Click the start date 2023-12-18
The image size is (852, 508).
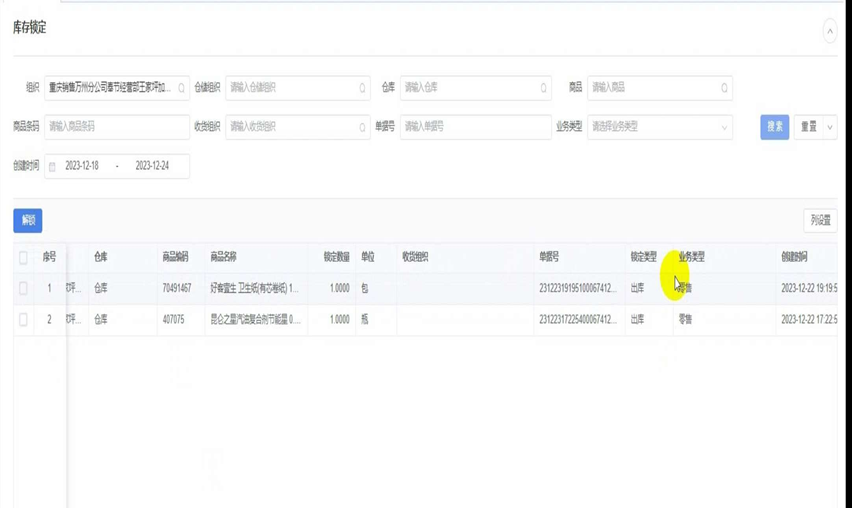tap(82, 166)
